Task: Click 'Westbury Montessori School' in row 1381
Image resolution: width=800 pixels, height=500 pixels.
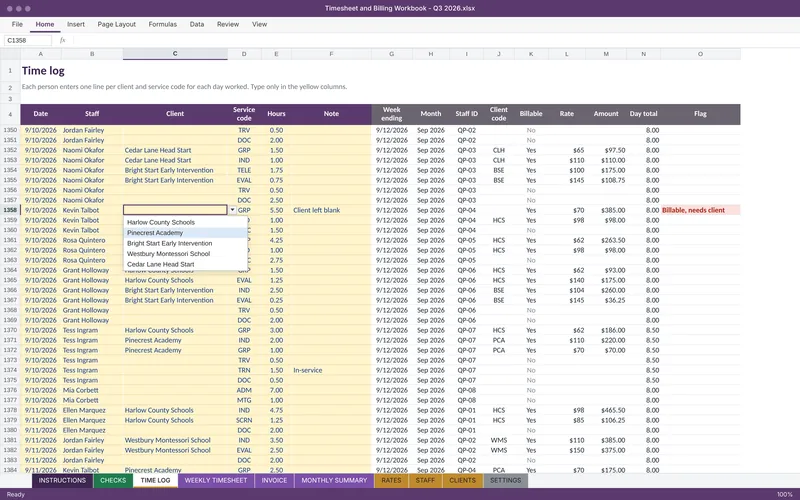Action: 175,440
